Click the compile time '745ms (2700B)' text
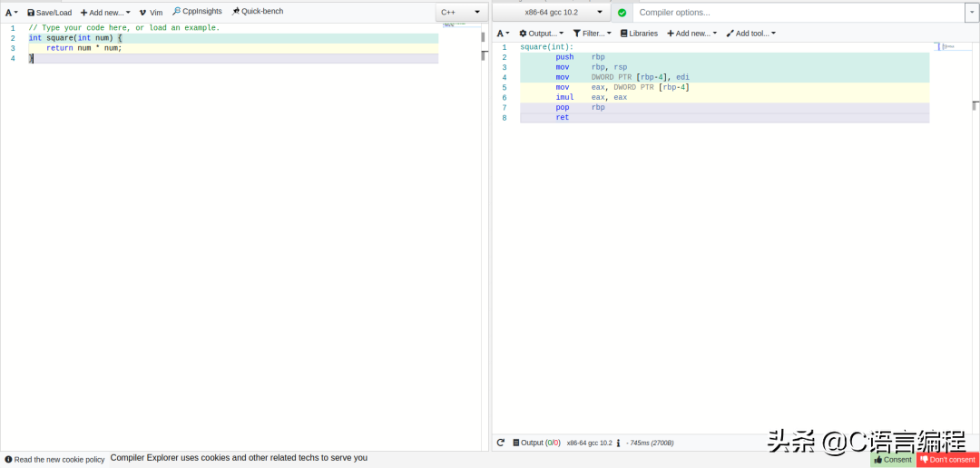This screenshot has width=980, height=468. pos(650,443)
